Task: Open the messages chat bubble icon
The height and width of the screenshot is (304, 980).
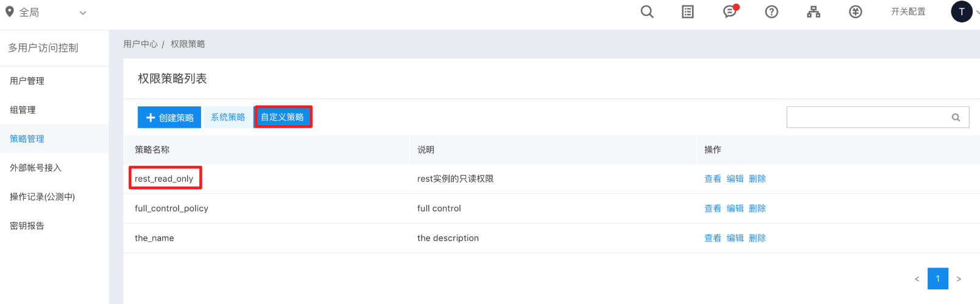Action: coord(730,12)
